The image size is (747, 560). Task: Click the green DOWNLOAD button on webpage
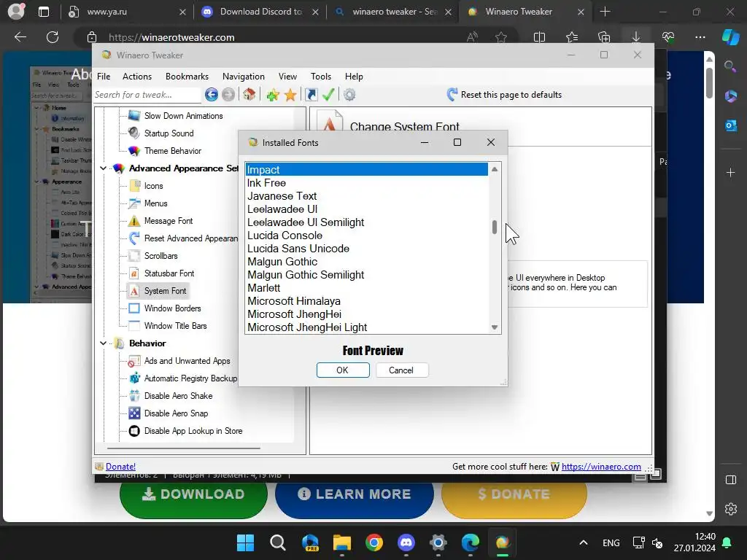coord(193,494)
